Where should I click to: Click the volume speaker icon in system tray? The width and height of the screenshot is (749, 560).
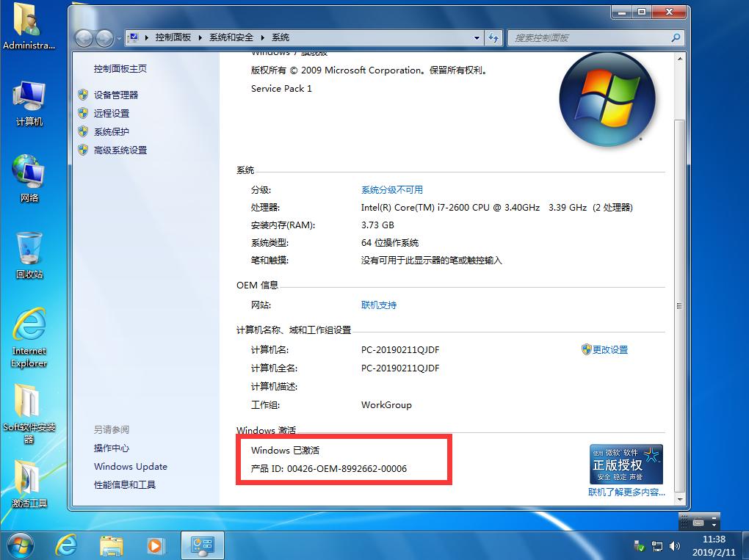pos(675,546)
